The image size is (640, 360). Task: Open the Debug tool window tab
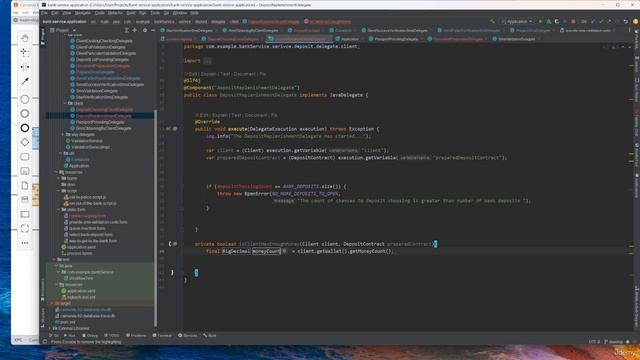click(x=90, y=336)
